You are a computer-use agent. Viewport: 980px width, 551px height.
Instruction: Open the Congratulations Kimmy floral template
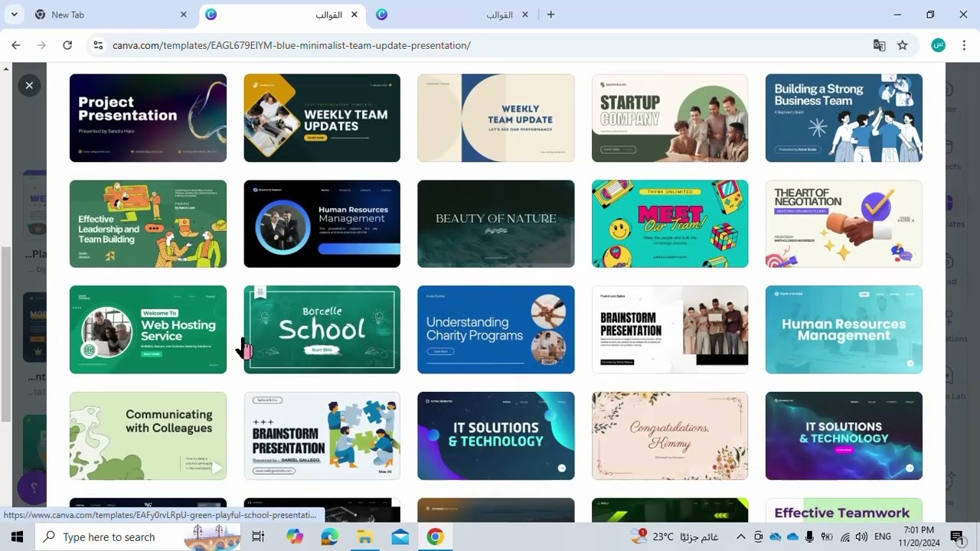point(670,436)
